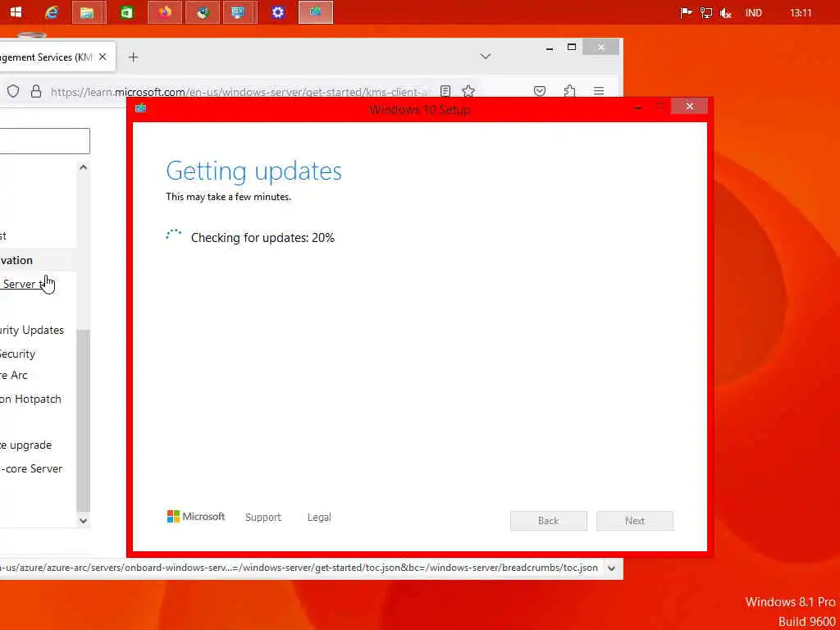Click the learn.microsoft.com address bar
Viewport: 840px width, 630px height.
coord(240,92)
